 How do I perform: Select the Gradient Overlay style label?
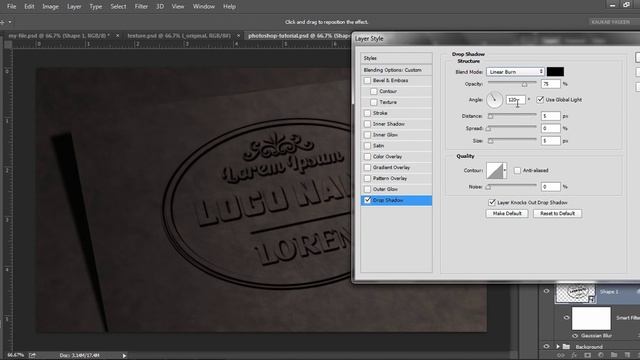391,167
